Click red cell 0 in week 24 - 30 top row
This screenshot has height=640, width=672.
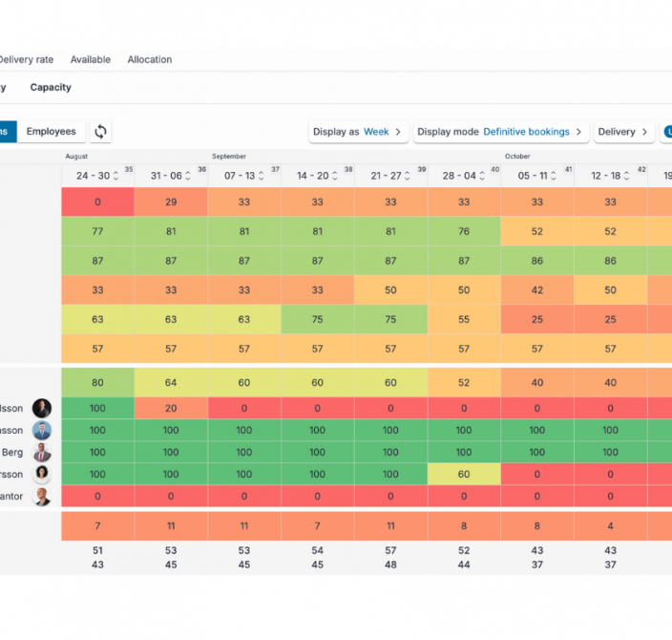97,203
